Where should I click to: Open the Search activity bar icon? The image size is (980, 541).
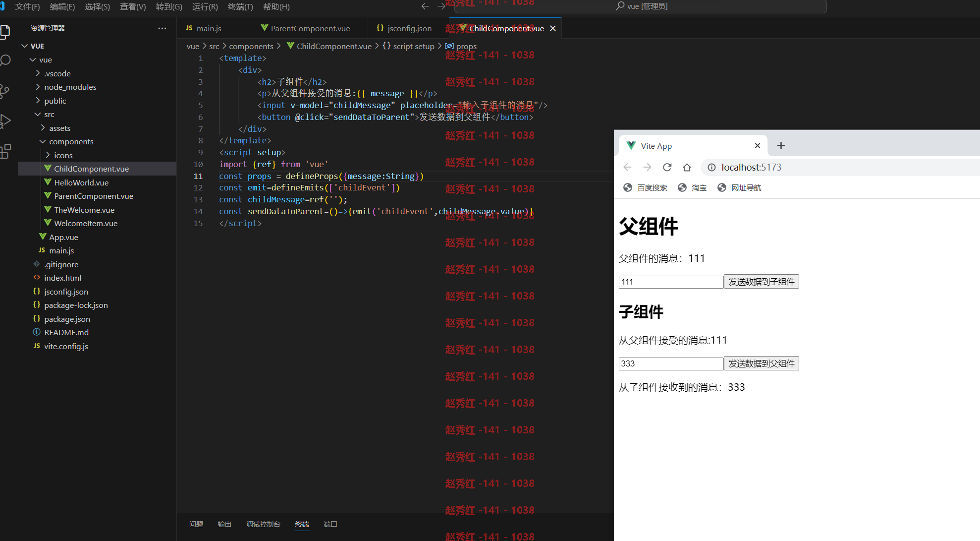[x=5, y=61]
